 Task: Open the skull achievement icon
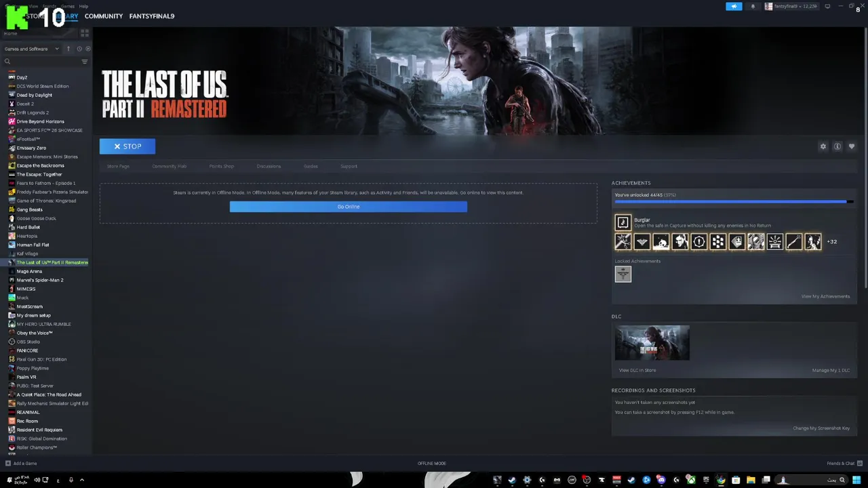(x=660, y=241)
